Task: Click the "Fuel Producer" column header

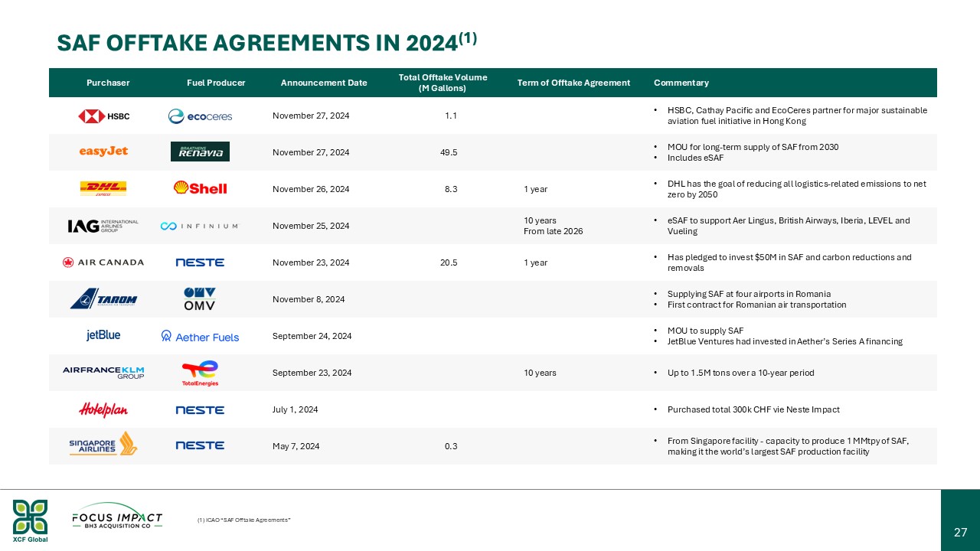Action: click(216, 83)
